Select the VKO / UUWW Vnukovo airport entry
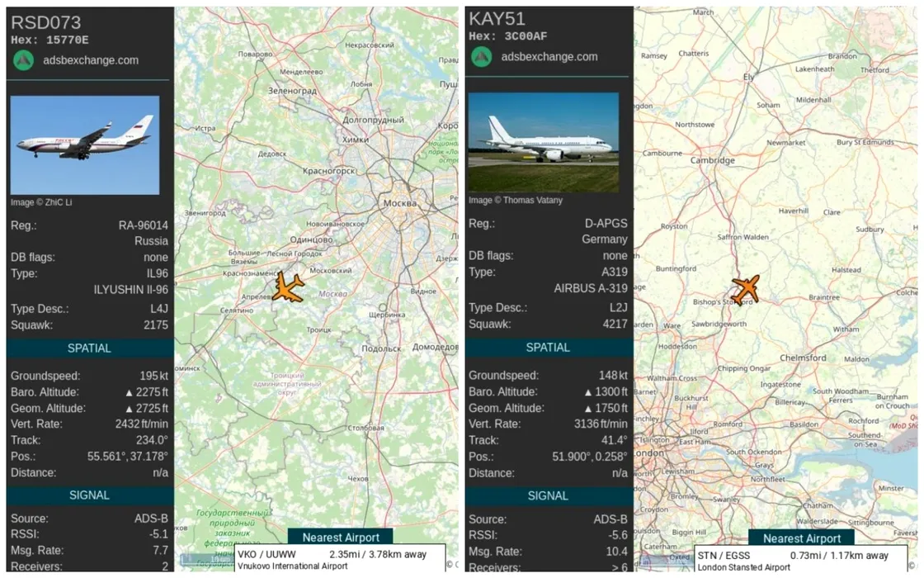 point(340,559)
